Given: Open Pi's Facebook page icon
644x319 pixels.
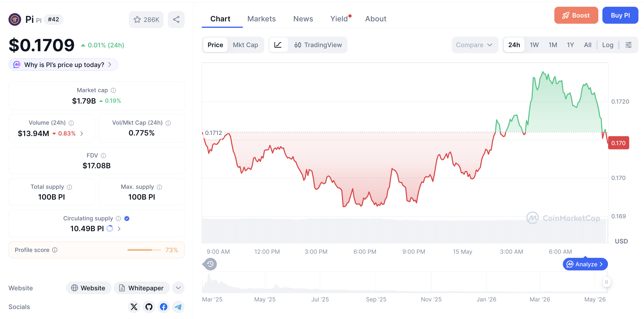Looking at the screenshot, I should coord(163,307).
